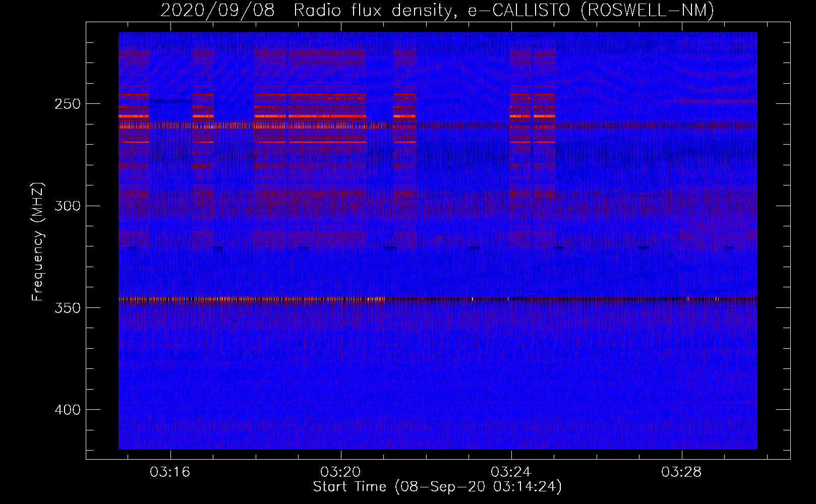Click the "Start Time (08-Sep-20 03:14:24)" caption
816x504 pixels.
pyautogui.click(x=437, y=487)
